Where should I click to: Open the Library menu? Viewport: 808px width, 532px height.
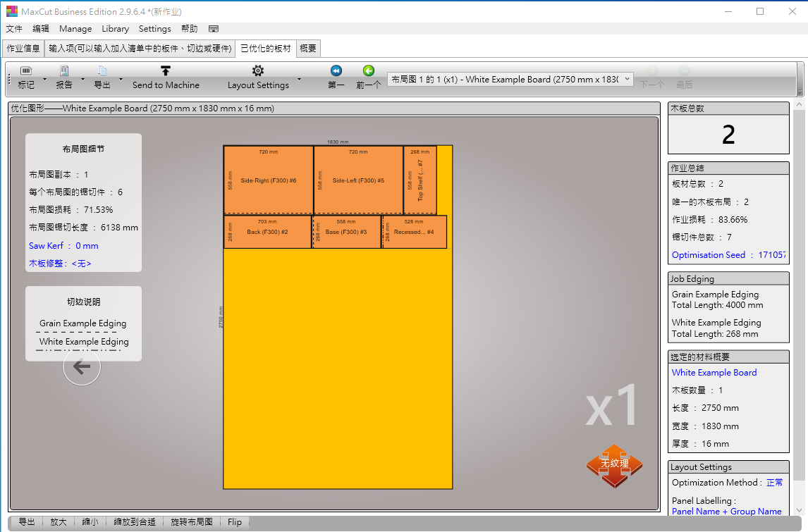click(115, 29)
